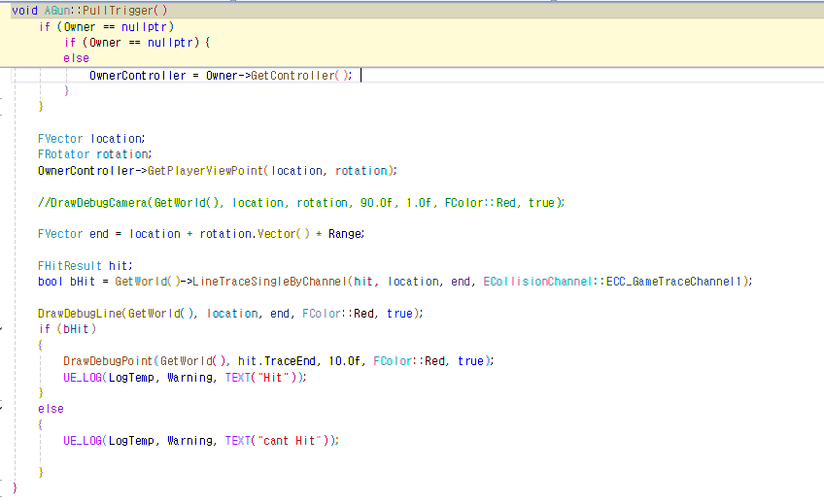Select the 1.0f value in the comment line
The width and height of the screenshot is (824, 504).
pos(419,203)
